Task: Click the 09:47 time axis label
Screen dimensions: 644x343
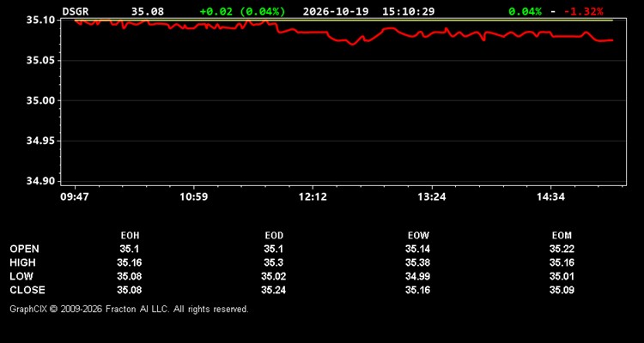Action: coord(75,197)
